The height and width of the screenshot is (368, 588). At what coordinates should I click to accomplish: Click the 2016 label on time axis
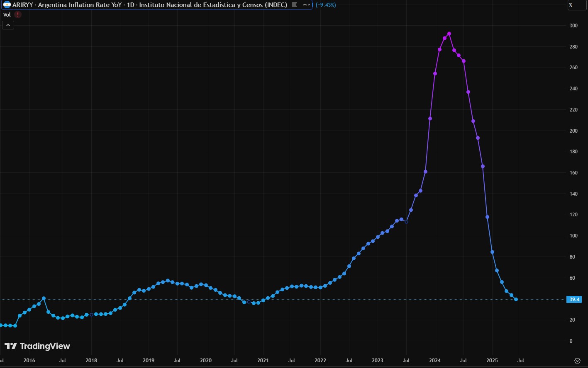tap(29, 361)
